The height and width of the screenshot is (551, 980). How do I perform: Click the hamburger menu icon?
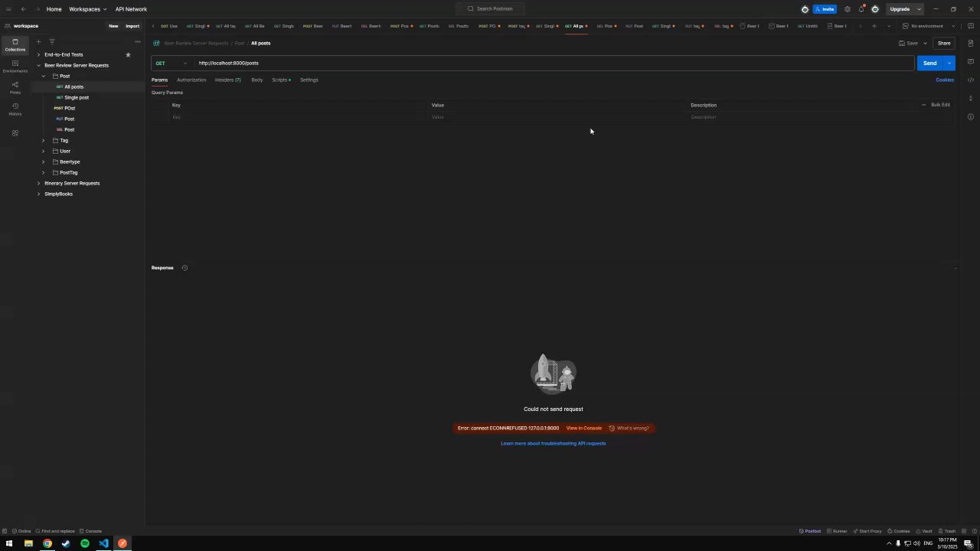pyautogui.click(x=8, y=9)
